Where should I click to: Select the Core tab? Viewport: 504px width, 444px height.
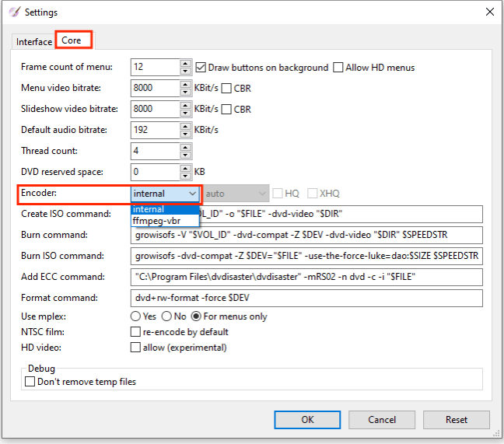72,40
